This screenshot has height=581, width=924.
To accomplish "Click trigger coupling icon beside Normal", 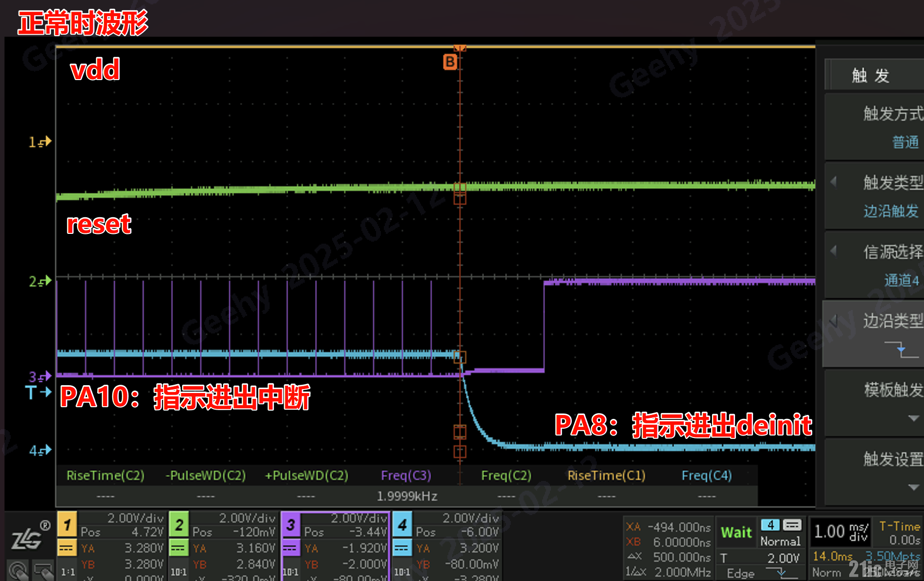I will (792, 525).
